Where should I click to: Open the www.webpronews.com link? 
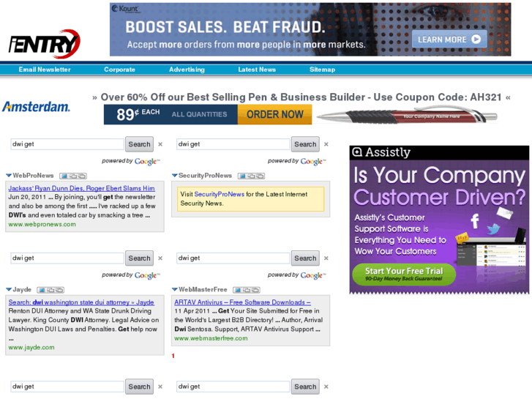tap(42, 225)
